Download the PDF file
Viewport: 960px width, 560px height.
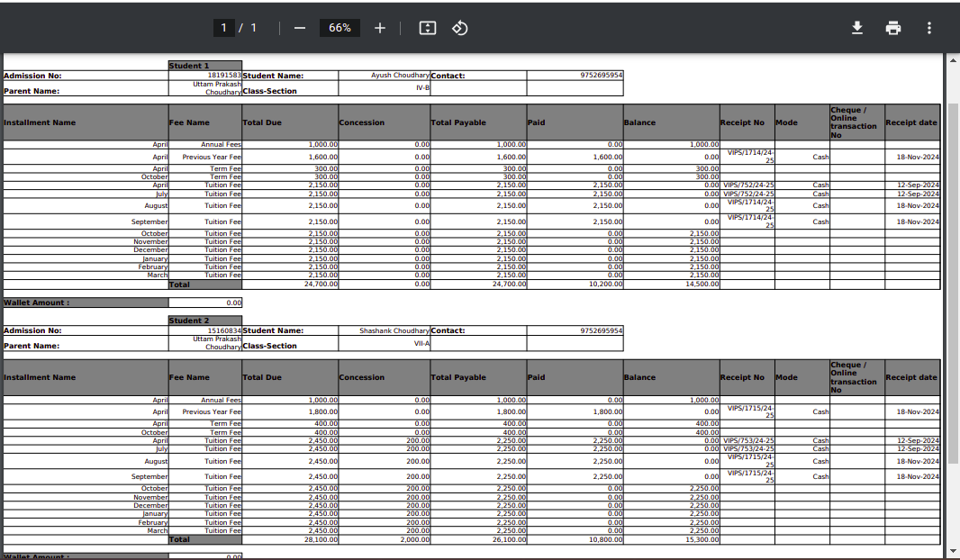tap(857, 28)
